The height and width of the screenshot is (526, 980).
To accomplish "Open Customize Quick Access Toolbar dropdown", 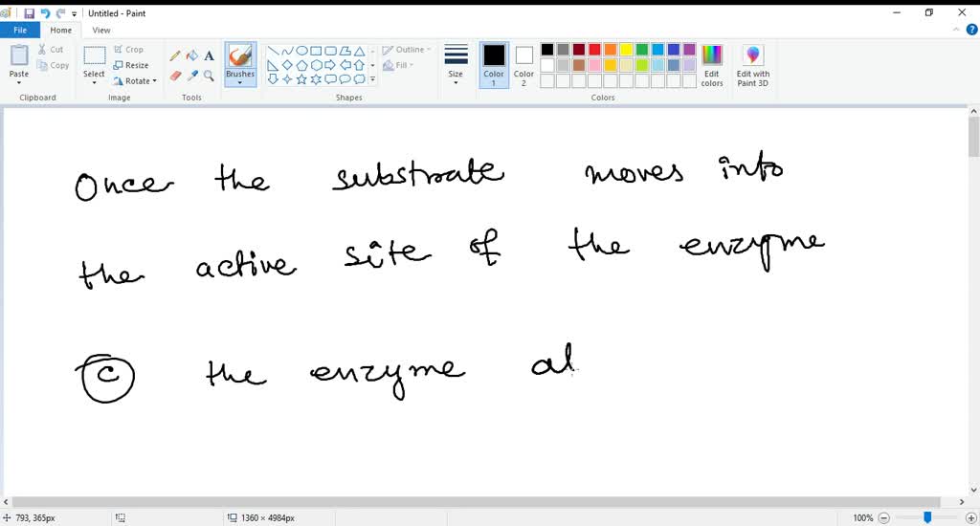I will 74,13.
